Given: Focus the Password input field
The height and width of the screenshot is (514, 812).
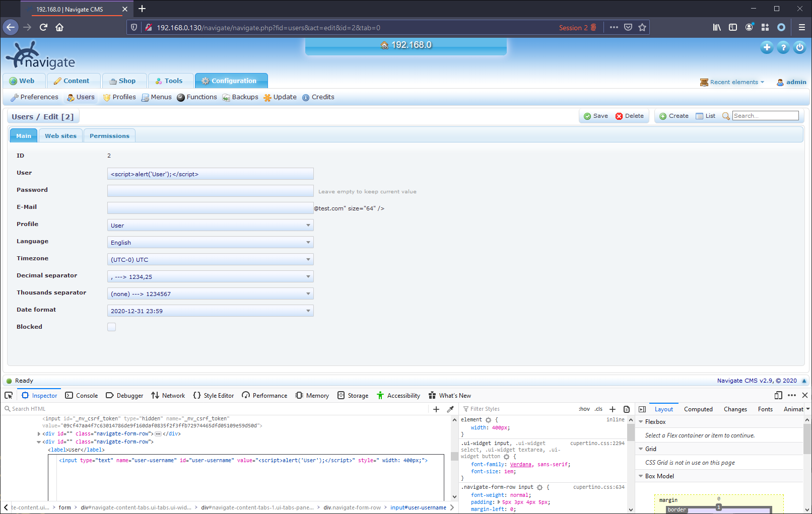Looking at the screenshot, I should tap(211, 191).
